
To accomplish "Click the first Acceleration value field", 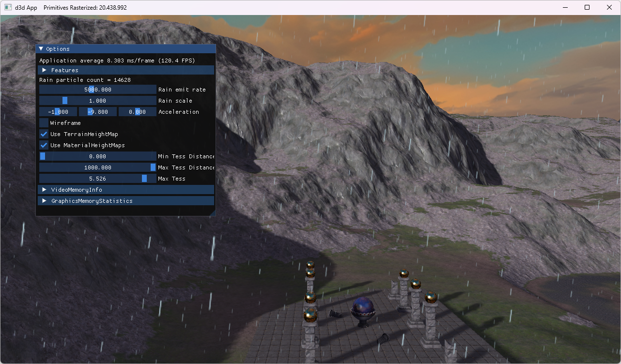I will coord(58,111).
